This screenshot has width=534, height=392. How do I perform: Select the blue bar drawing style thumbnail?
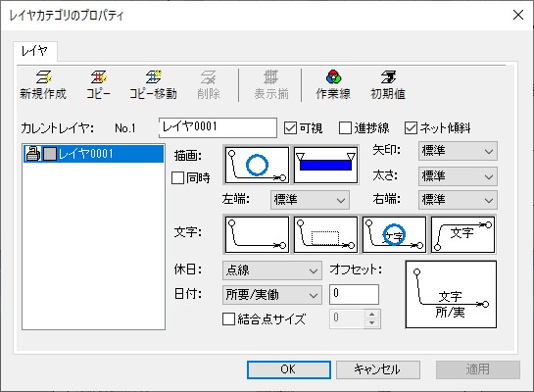325,166
